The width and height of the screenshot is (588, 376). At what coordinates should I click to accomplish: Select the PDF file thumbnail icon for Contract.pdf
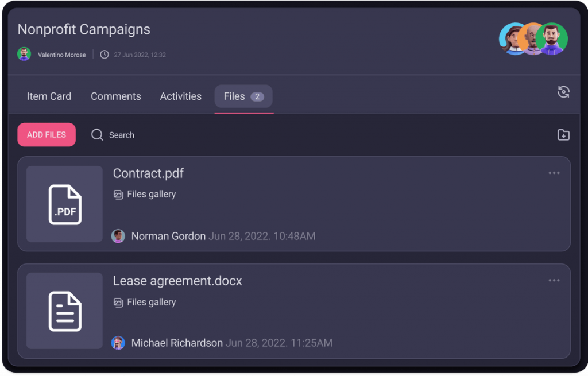(64, 204)
